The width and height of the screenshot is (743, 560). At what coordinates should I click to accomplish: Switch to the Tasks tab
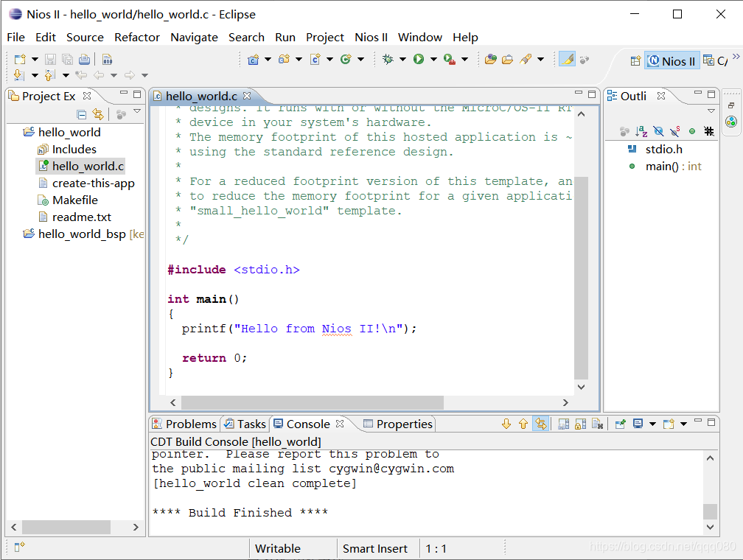click(245, 424)
